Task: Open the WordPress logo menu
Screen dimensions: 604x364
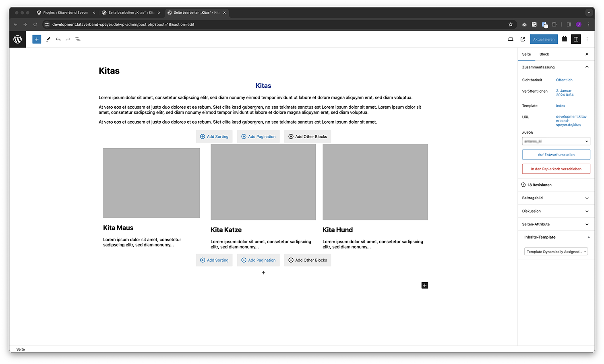Action: coord(18,39)
